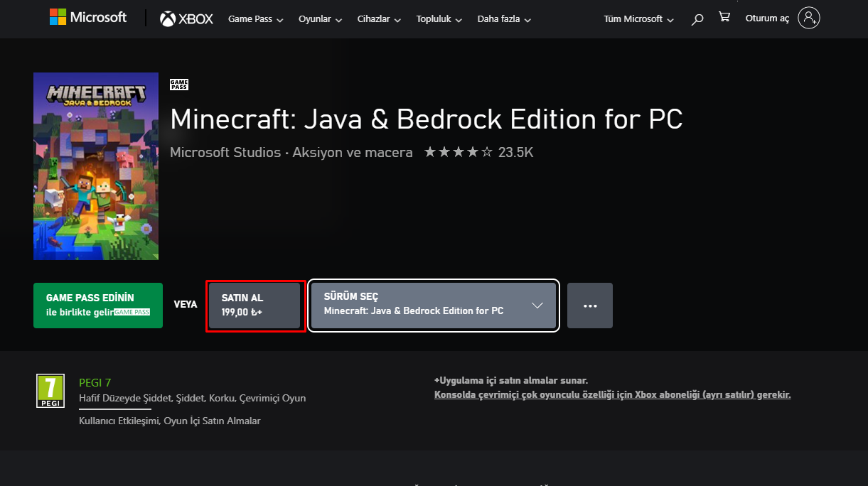This screenshot has height=486, width=868.
Task: Click the Microsoft logo
Action: coord(88,18)
